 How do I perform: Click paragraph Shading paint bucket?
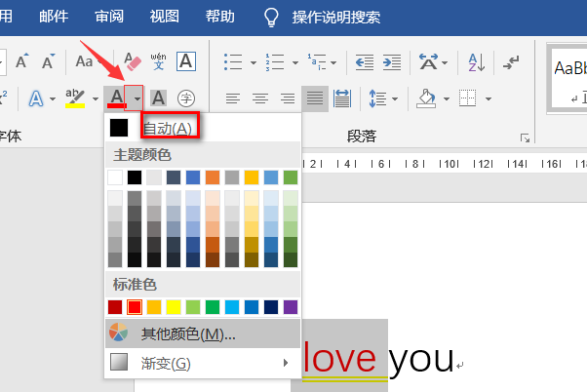(426, 98)
